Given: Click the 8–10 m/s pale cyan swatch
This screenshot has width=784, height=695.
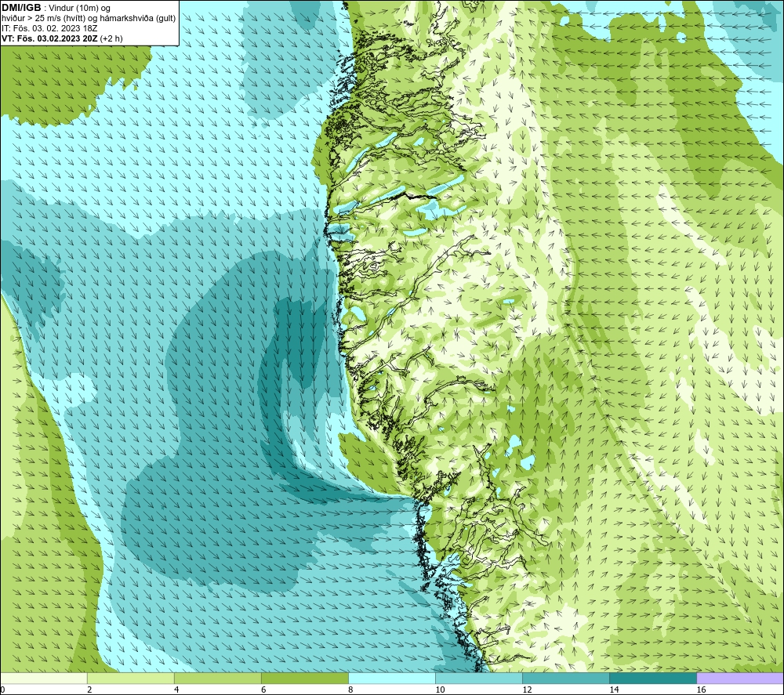Looking at the screenshot, I should coord(391,679).
